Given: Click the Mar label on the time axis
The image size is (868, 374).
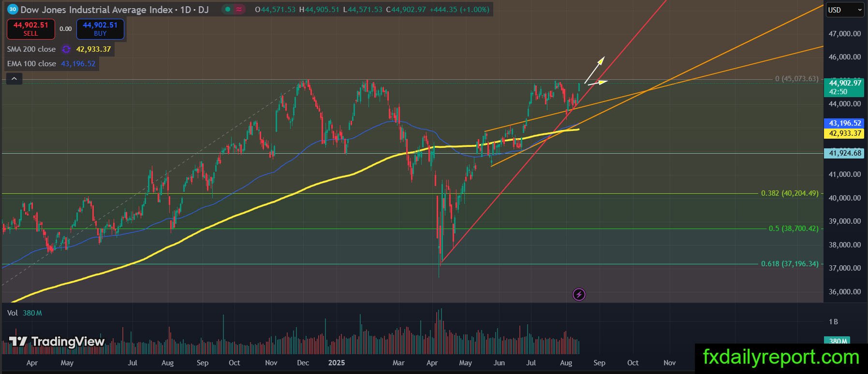Looking at the screenshot, I should click(x=398, y=363).
